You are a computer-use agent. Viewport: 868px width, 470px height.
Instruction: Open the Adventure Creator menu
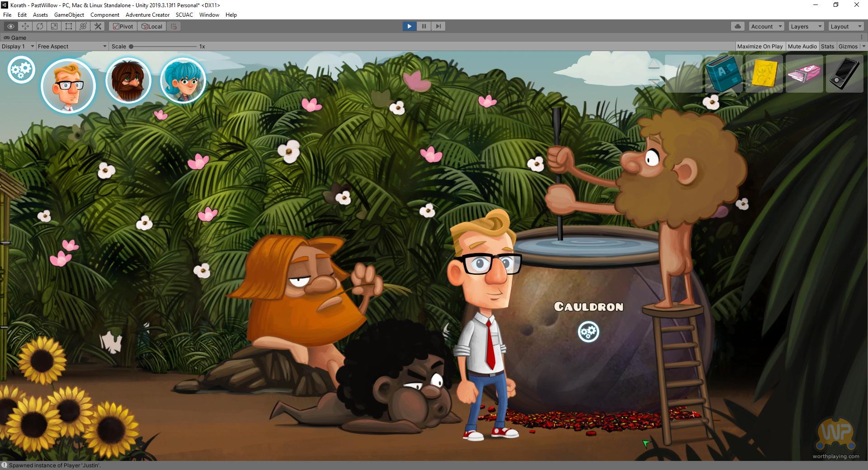[147, 14]
